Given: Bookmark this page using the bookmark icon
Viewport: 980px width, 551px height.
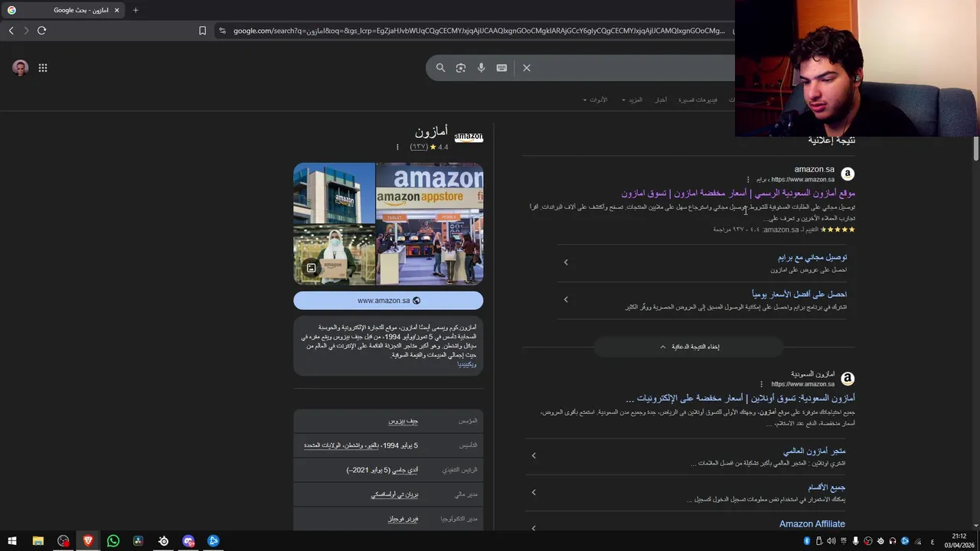Looking at the screenshot, I should click(202, 31).
